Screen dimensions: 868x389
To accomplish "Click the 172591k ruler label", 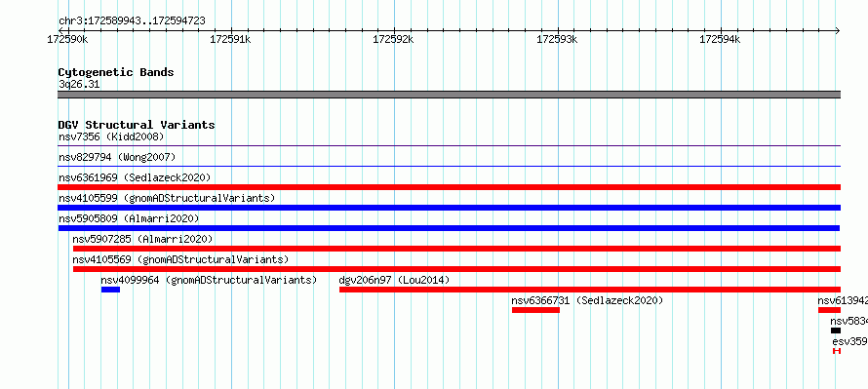I will (x=230, y=39).
